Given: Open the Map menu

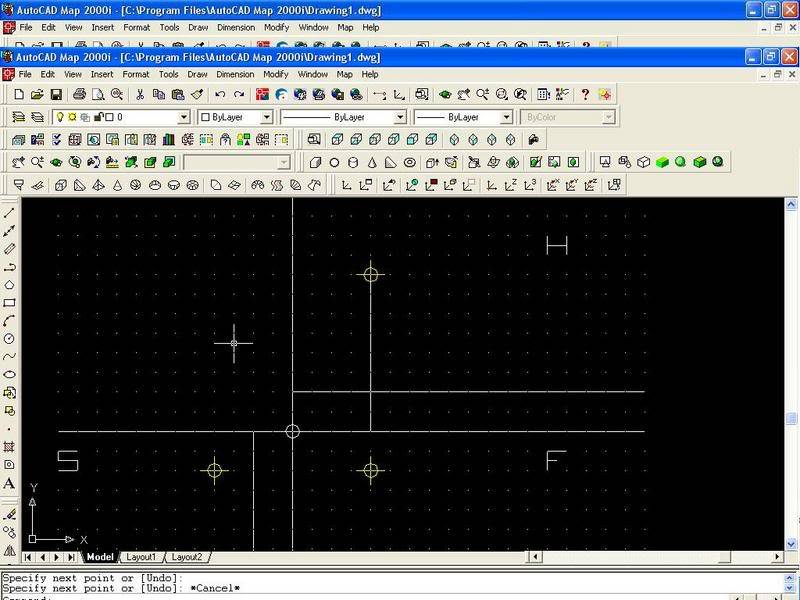Looking at the screenshot, I should [x=345, y=74].
